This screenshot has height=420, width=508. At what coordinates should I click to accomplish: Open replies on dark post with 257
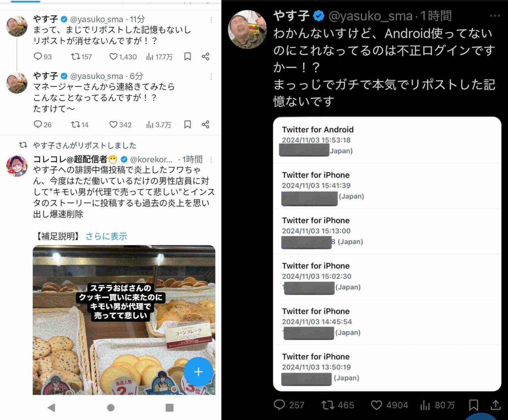pos(289,405)
